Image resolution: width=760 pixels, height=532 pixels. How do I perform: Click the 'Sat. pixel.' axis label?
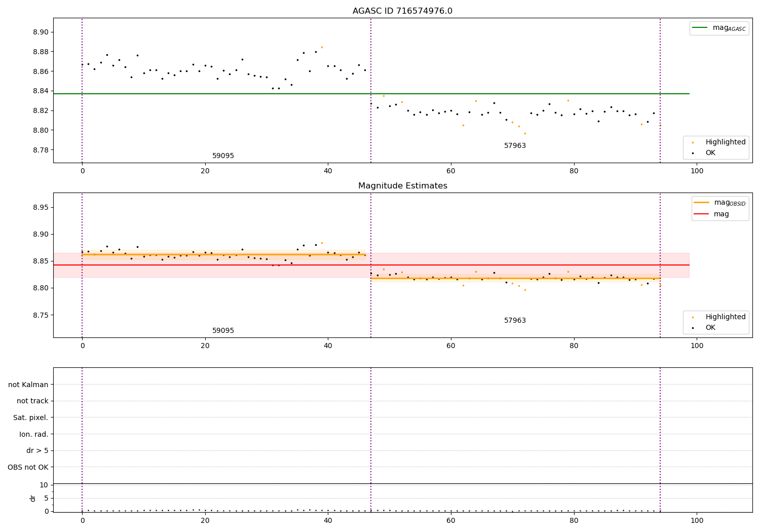click(31, 417)
